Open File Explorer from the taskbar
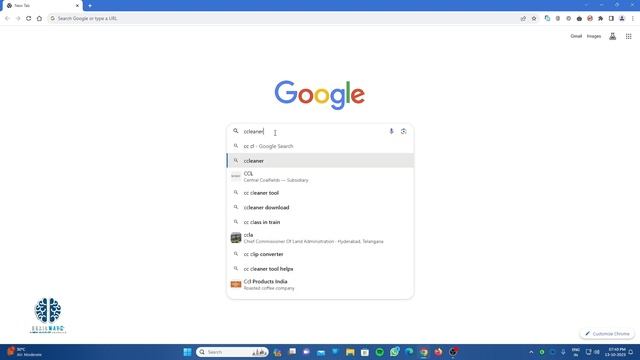Image resolution: width=640 pixels, height=360 pixels. tap(350, 352)
